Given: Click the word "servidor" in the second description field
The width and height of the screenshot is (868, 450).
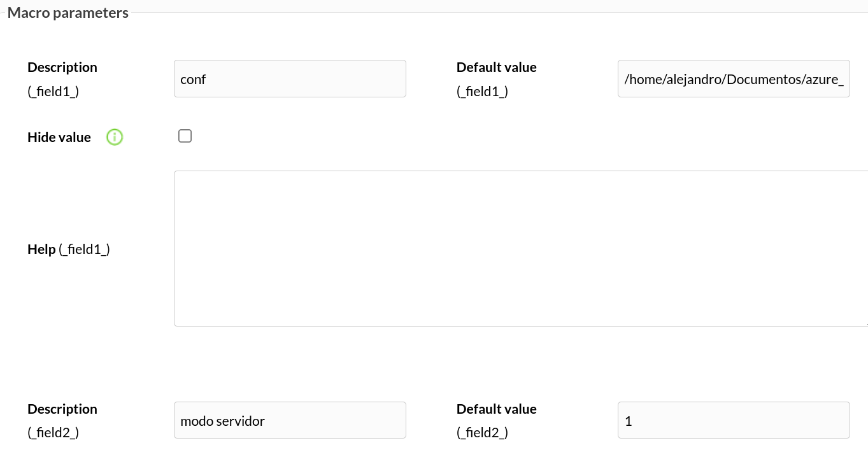Looking at the screenshot, I should coord(241,421).
